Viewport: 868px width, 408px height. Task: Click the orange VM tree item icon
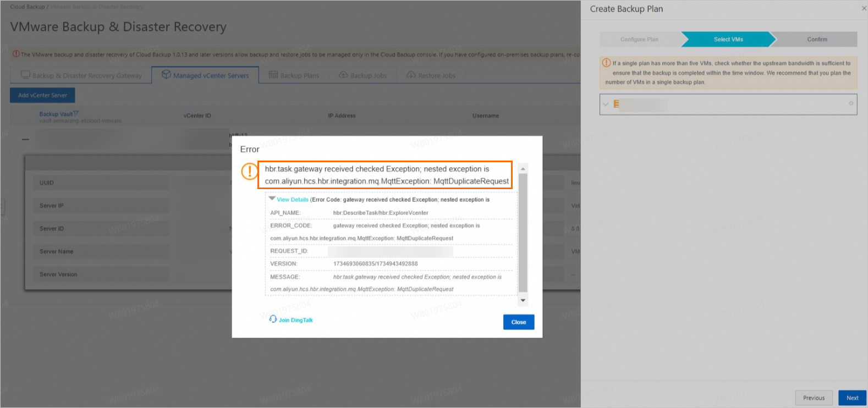click(x=616, y=104)
